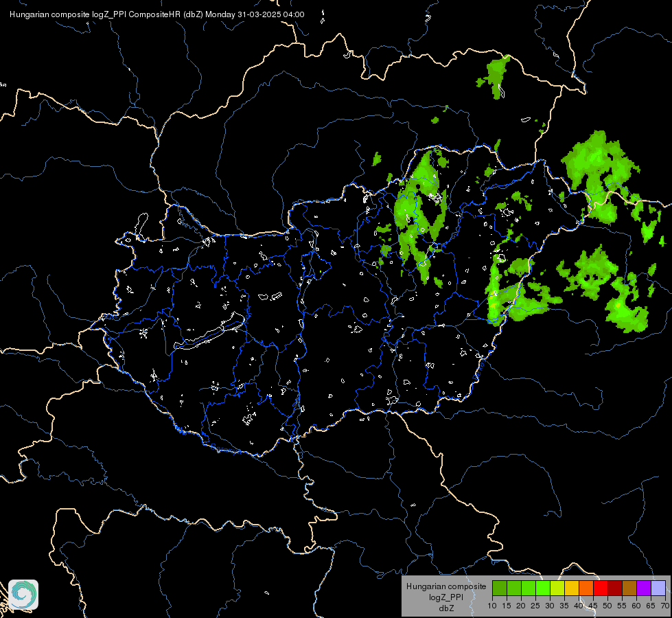Screen dimensions: 672x618
Task: Click the legend label 'Hungarian composite'
Action: (446, 586)
